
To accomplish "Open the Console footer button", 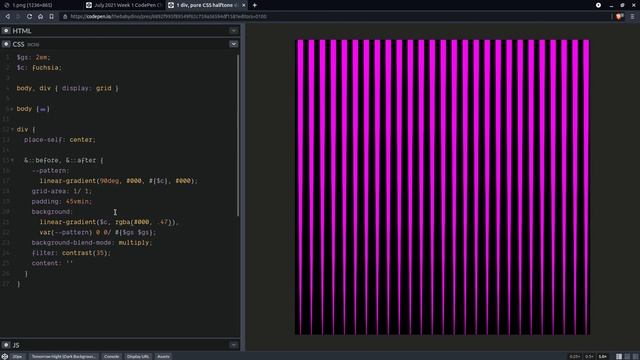I will pos(111,356).
